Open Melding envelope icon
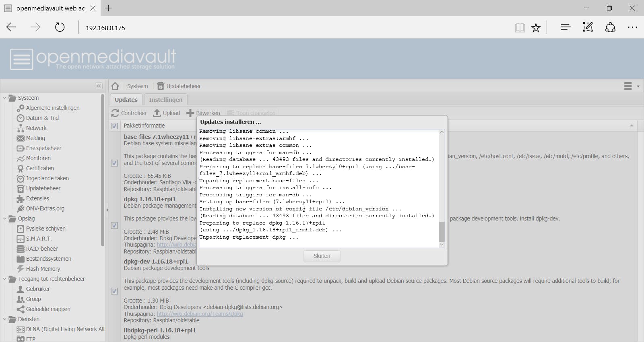 pyautogui.click(x=21, y=138)
